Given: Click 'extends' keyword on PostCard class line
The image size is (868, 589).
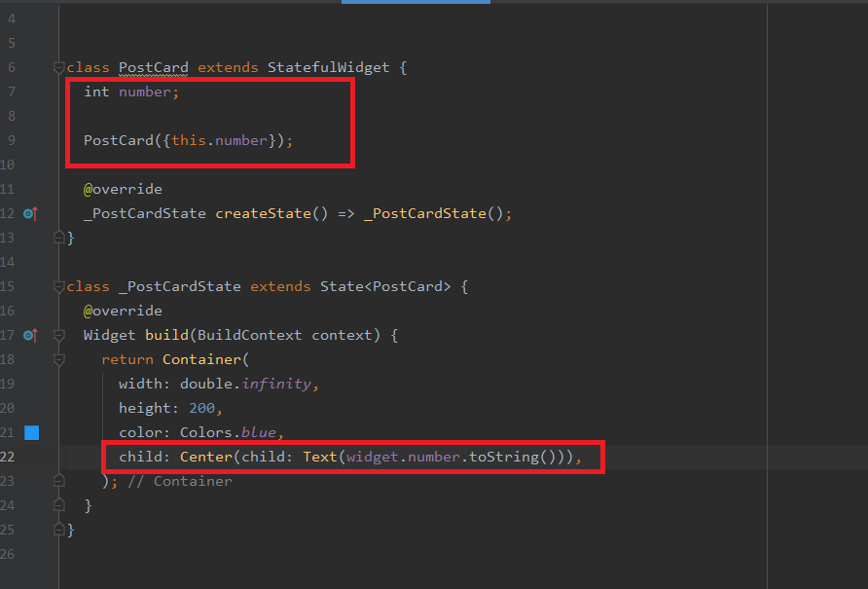Looking at the screenshot, I should (228, 67).
